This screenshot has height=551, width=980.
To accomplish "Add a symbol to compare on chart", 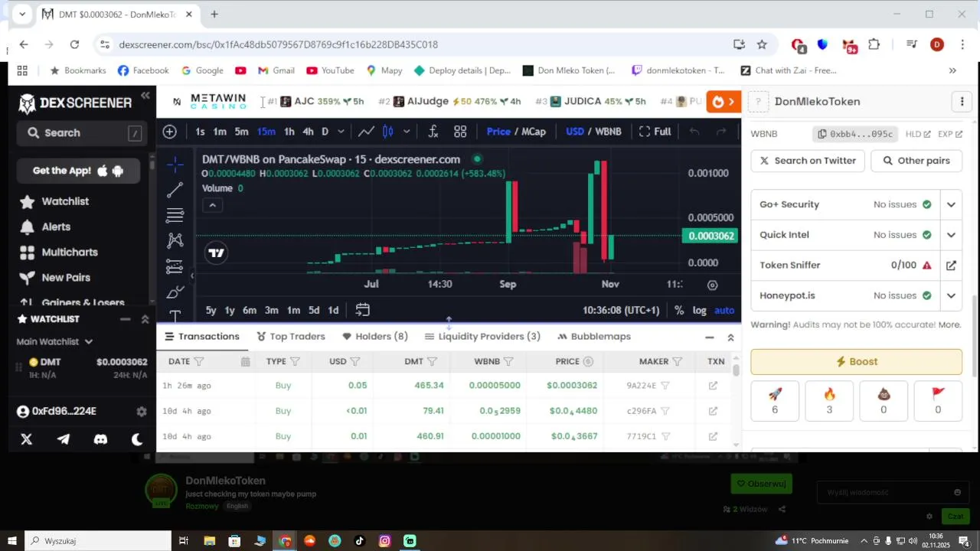I will (x=170, y=132).
